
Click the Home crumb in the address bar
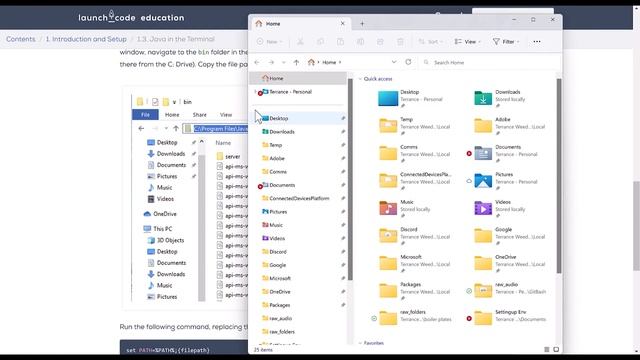[x=329, y=62]
